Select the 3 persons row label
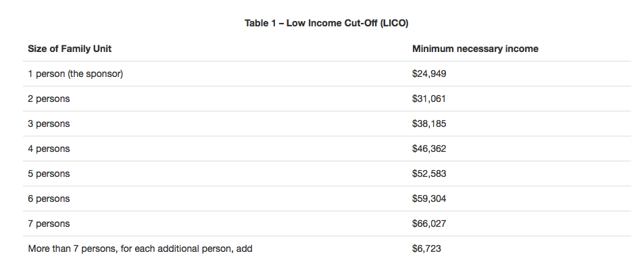 pos(49,124)
